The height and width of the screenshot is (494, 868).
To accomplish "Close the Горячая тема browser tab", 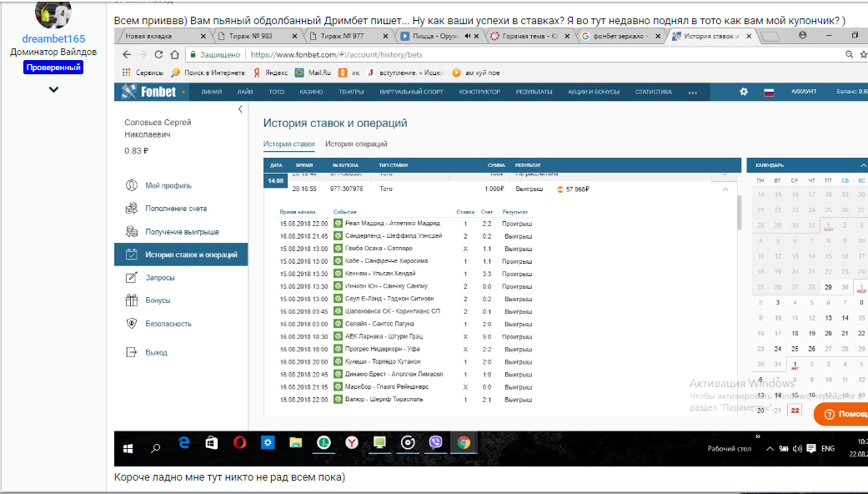I will click(567, 36).
